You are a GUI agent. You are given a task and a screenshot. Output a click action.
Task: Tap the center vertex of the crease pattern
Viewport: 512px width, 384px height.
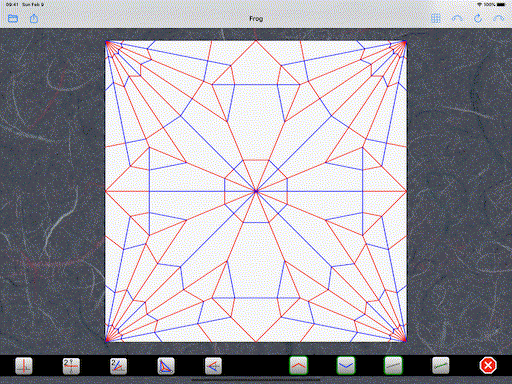tap(256, 191)
